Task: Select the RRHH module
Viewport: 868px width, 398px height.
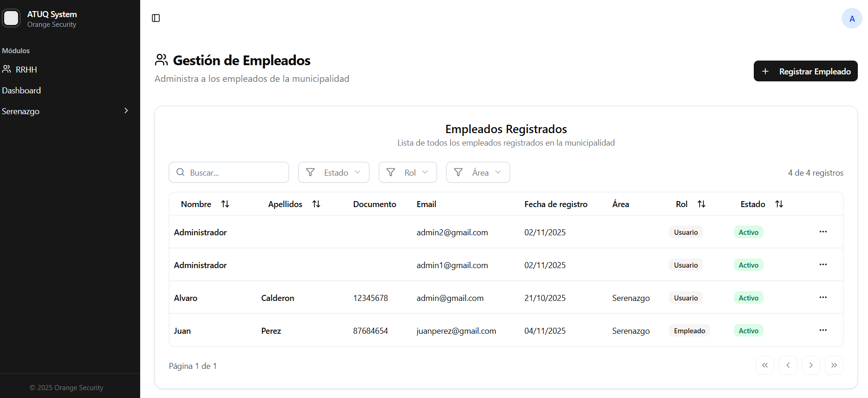Action: (26, 70)
